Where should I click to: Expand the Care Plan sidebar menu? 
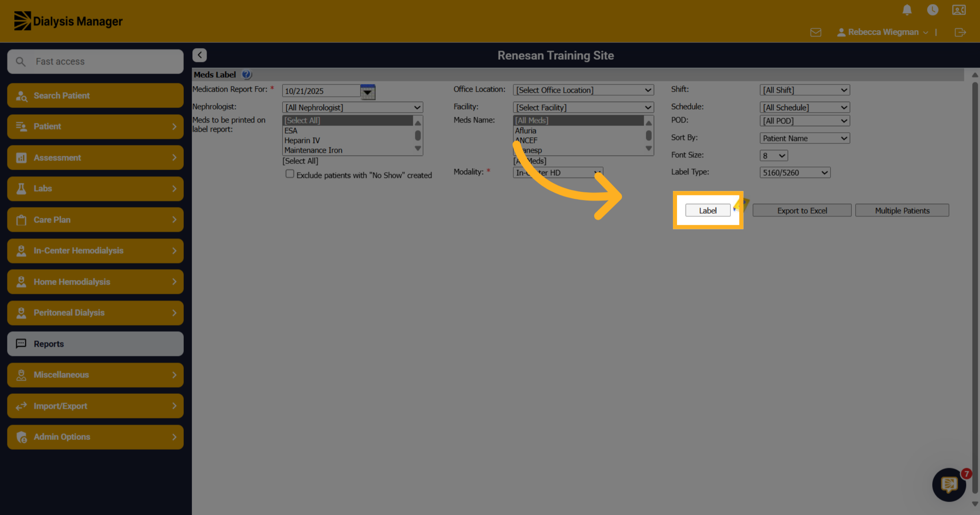[x=95, y=220]
